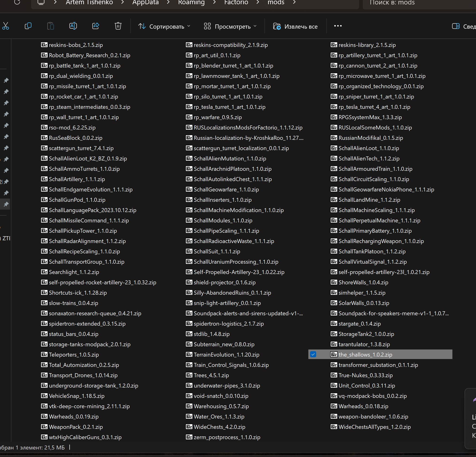The width and height of the screenshot is (476, 457).
Task: Expand the chevron after mods in breadcrumb
Action: 294,2
